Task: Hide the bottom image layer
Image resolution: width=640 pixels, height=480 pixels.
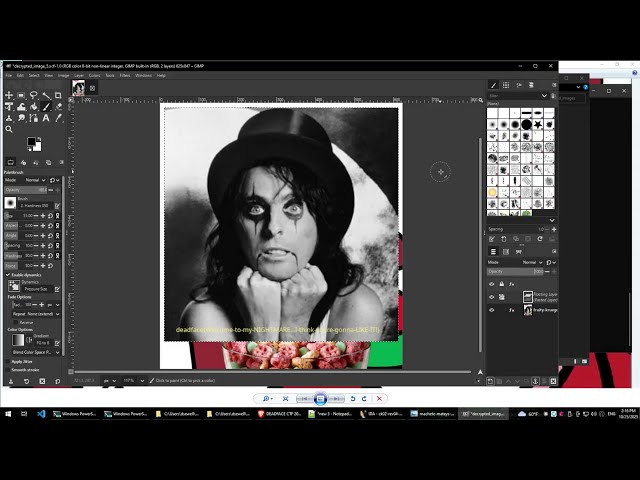Action: coord(491,310)
